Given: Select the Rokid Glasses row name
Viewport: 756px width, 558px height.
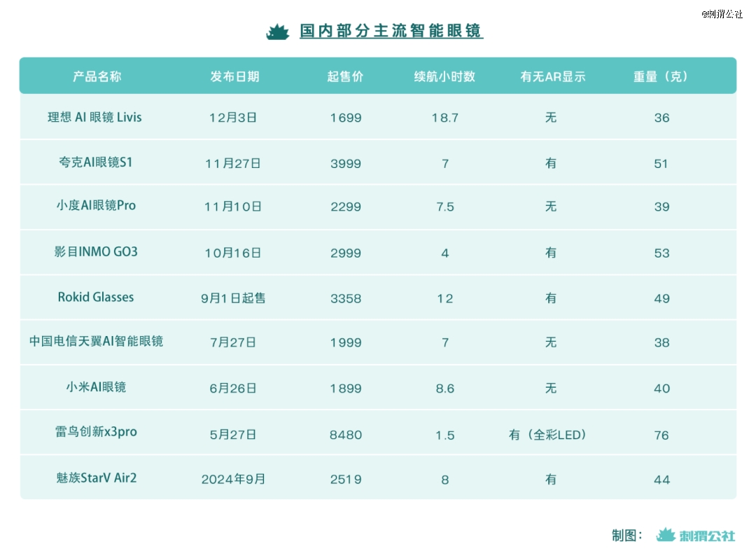Looking at the screenshot, I should coord(96,297).
